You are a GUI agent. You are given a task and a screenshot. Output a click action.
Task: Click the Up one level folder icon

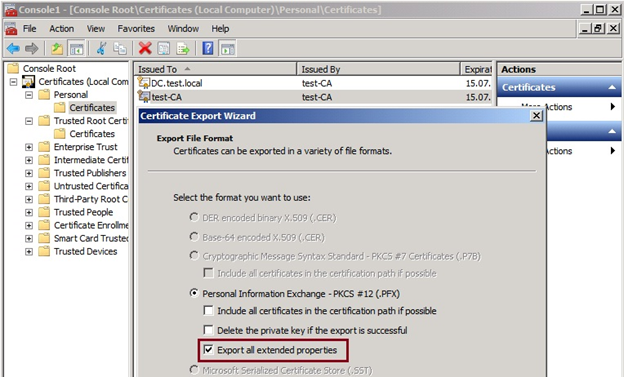(57, 49)
